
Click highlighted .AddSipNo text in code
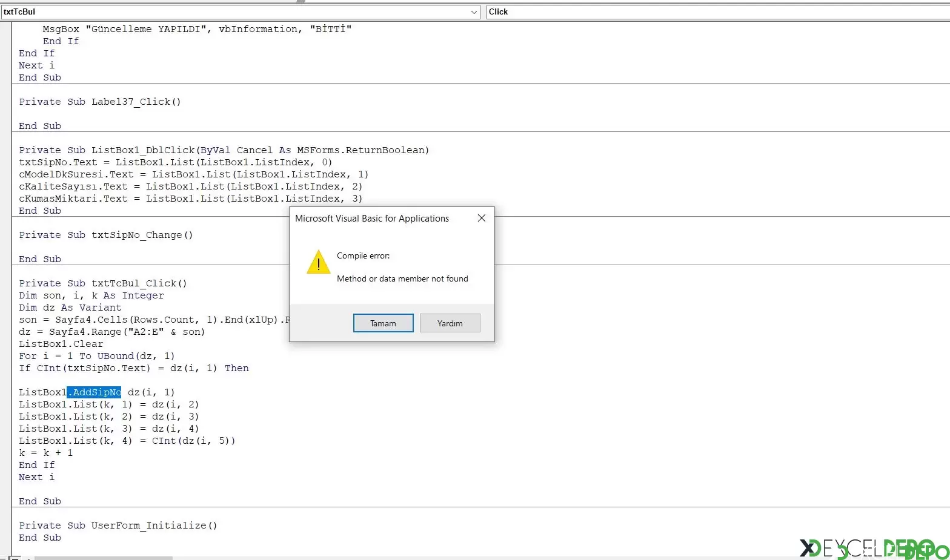tap(94, 392)
